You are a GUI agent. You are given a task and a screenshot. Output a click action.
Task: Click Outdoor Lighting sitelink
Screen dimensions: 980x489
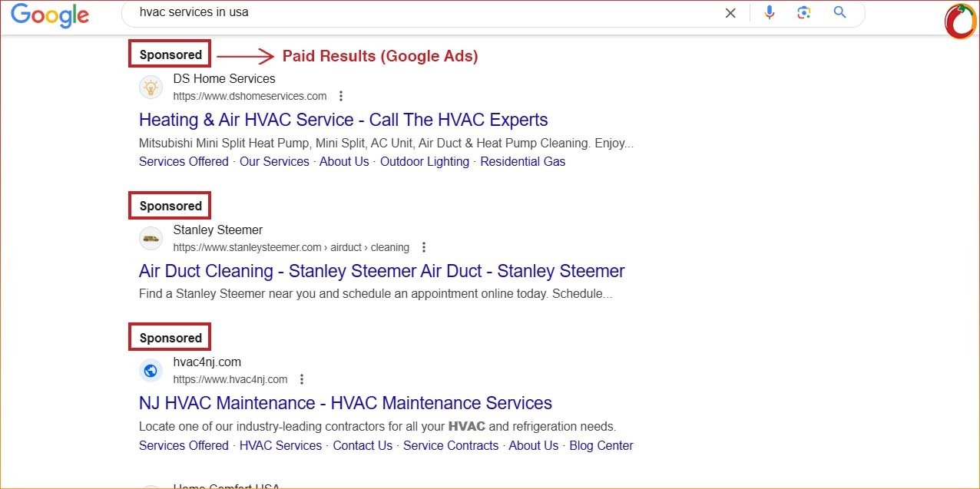point(424,161)
